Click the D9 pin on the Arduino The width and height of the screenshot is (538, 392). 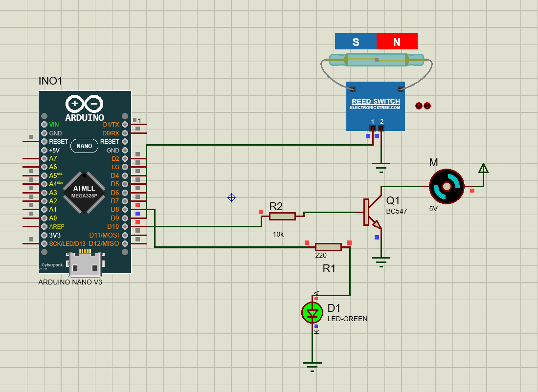coord(125,218)
